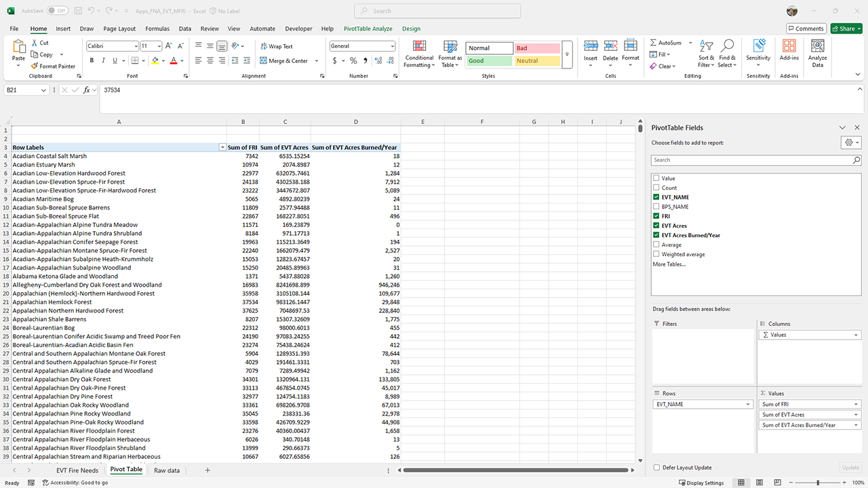Viewport: 868px width, 488px height.
Task: Apply Percent number style
Action: 353,60
